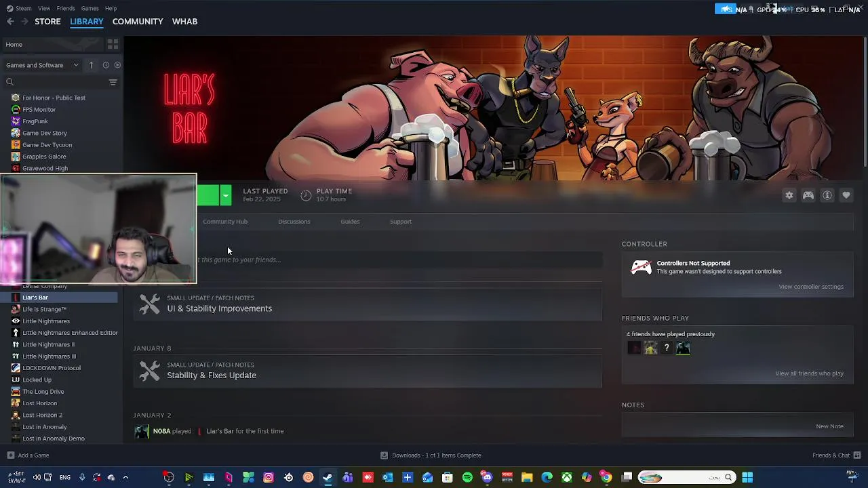868x488 pixels.
Task: Open advanced filter options icon
Action: [113, 82]
